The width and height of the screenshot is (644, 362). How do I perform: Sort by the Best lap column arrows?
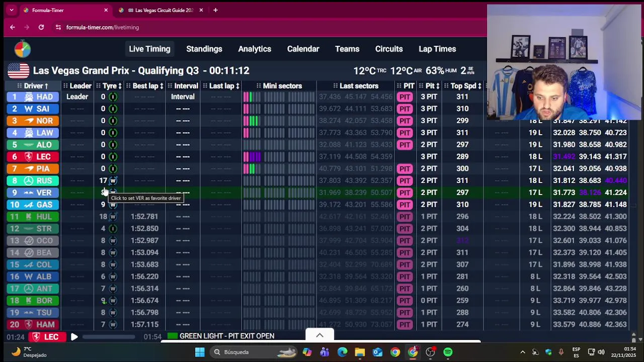(162, 86)
